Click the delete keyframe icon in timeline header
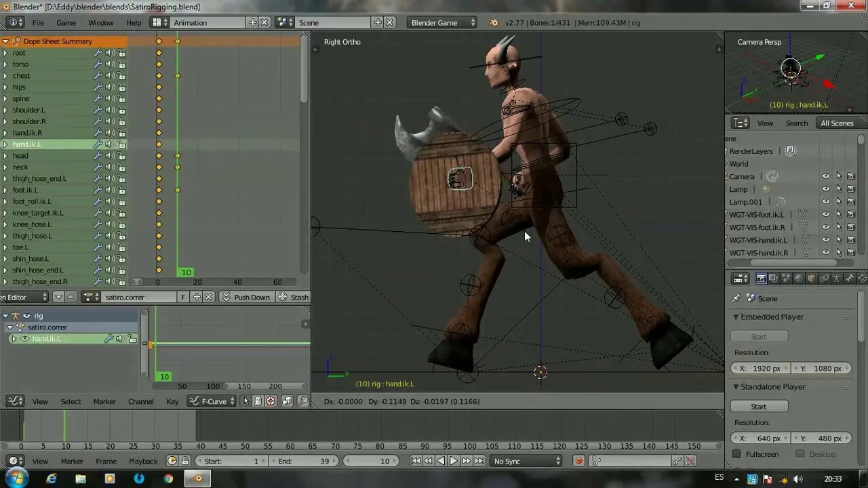 pyautogui.click(x=690, y=461)
